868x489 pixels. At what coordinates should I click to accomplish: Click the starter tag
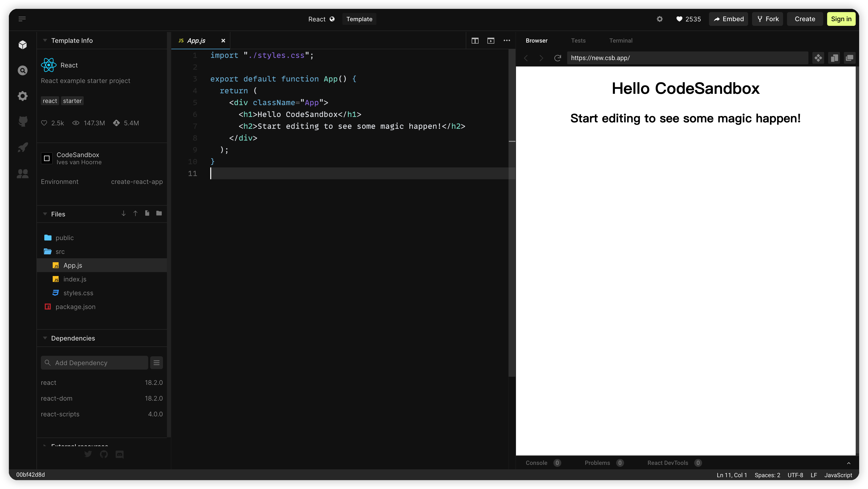pyautogui.click(x=72, y=101)
